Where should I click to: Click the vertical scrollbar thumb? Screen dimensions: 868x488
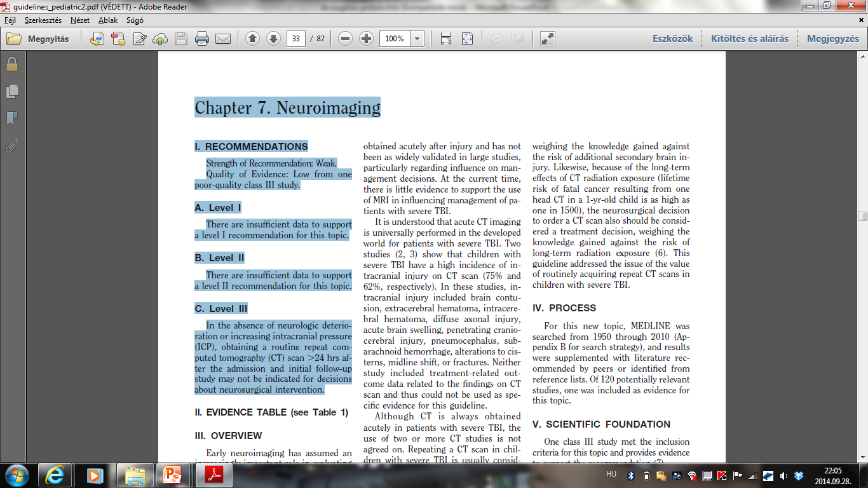click(x=862, y=216)
